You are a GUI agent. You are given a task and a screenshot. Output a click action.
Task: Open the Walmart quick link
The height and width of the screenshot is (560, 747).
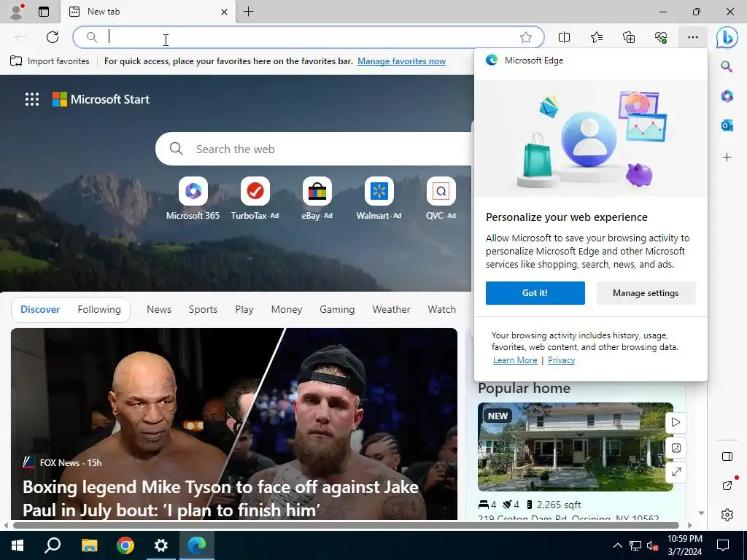coord(379,198)
